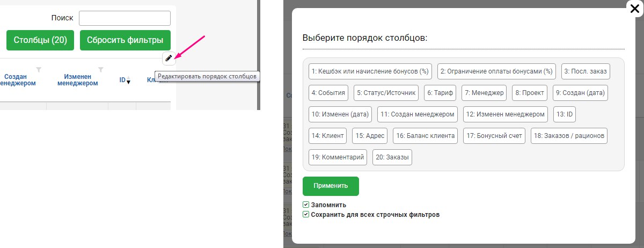
Task: Select the 1: Кешбэк или начисление бонусов chip
Action: (x=370, y=71)
